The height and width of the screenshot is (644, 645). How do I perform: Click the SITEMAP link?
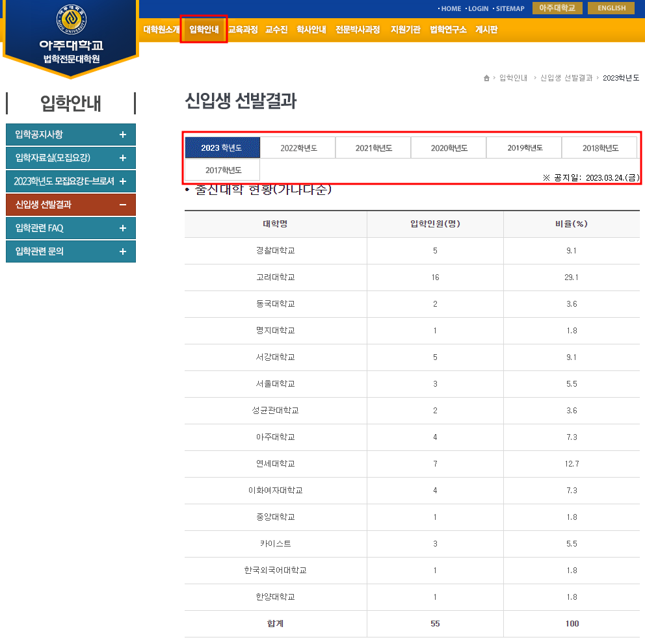point(510,8)
